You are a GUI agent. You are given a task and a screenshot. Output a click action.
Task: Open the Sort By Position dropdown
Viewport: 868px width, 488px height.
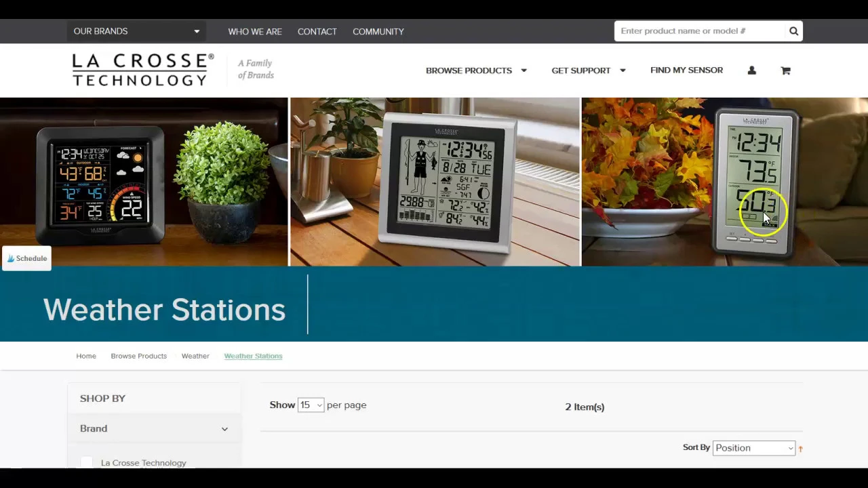[x=753, y=448]
